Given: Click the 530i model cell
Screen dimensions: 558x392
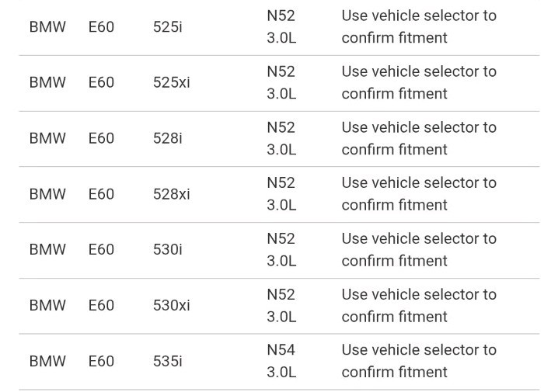Looking at the screenshot, I should tap(168, 250).
